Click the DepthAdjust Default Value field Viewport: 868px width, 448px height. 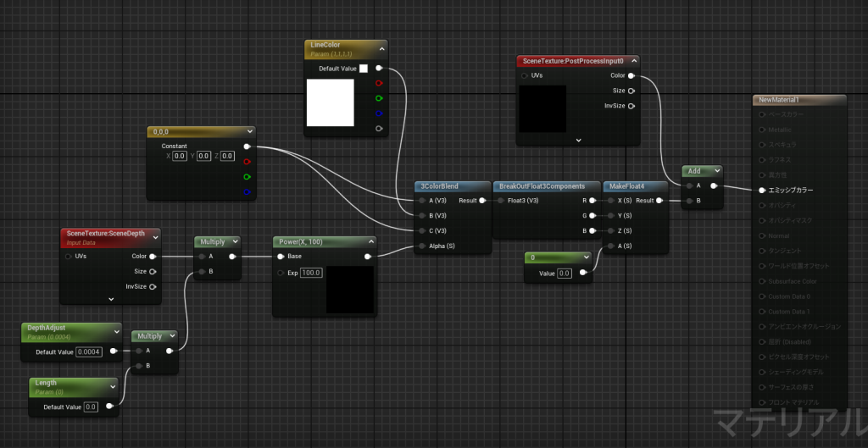click(88, 351)
